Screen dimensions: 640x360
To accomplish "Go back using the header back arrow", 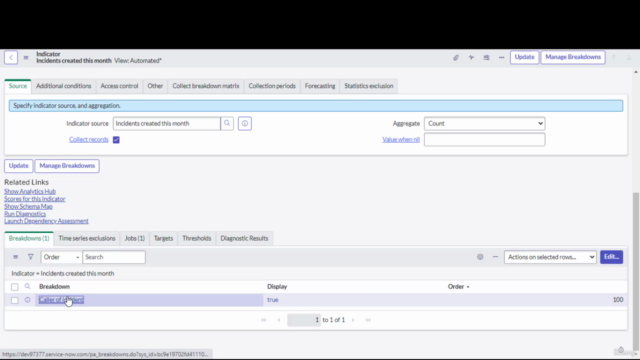I will click(11, 58).
